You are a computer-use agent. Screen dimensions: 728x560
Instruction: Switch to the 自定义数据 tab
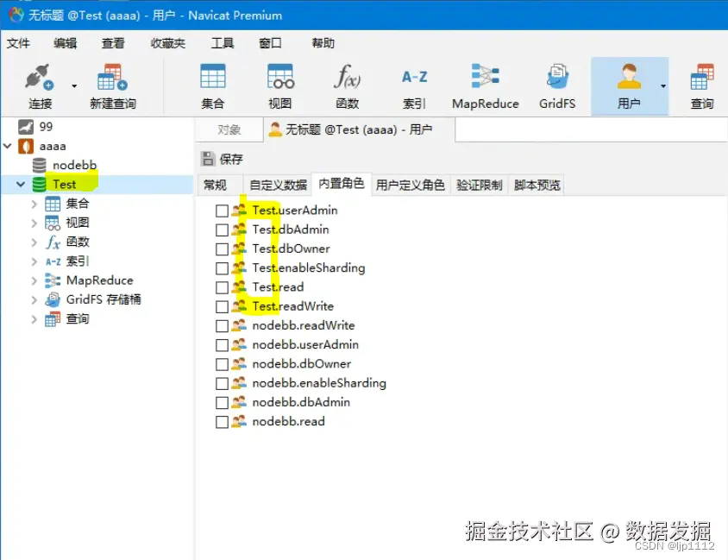[278, 185]
